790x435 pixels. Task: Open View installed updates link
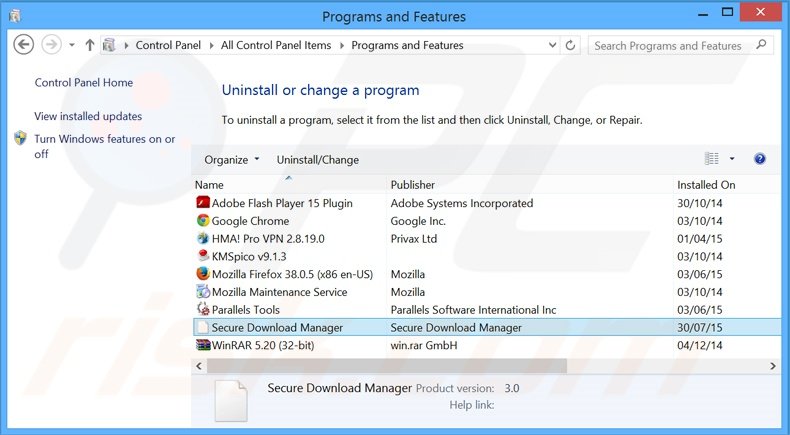(x=88, y=116)
